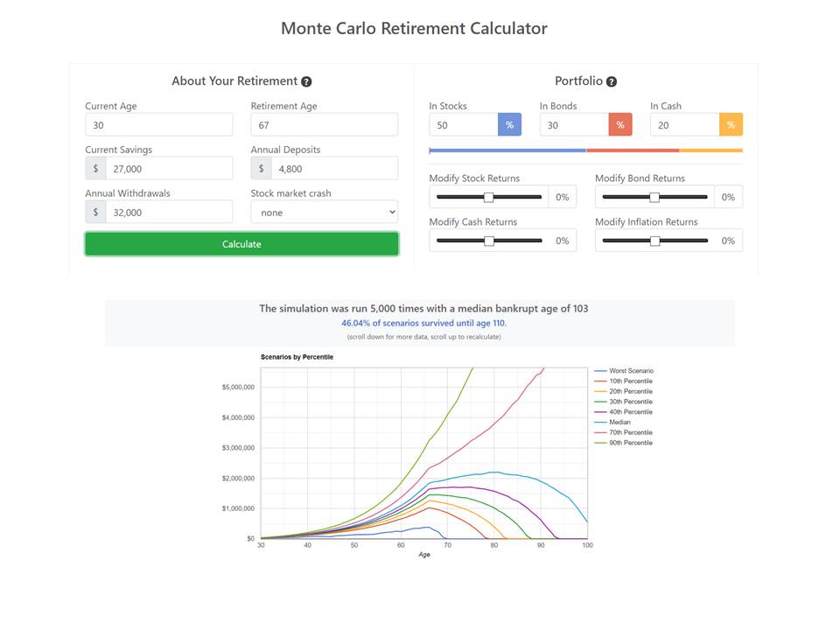840x630 pixels.
Task: Click the red percent badge for Bonds
Action: pos(620,125)
